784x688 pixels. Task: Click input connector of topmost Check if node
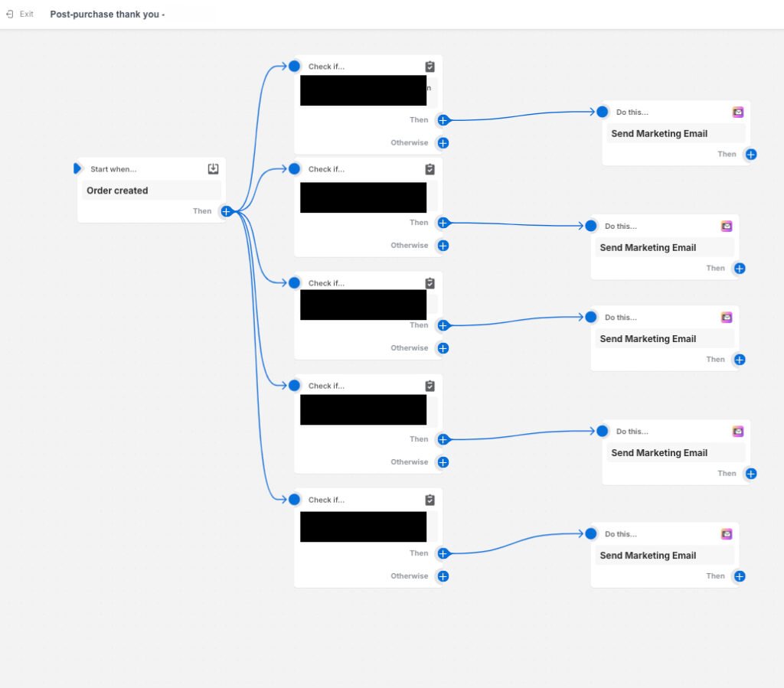(295, 66)
